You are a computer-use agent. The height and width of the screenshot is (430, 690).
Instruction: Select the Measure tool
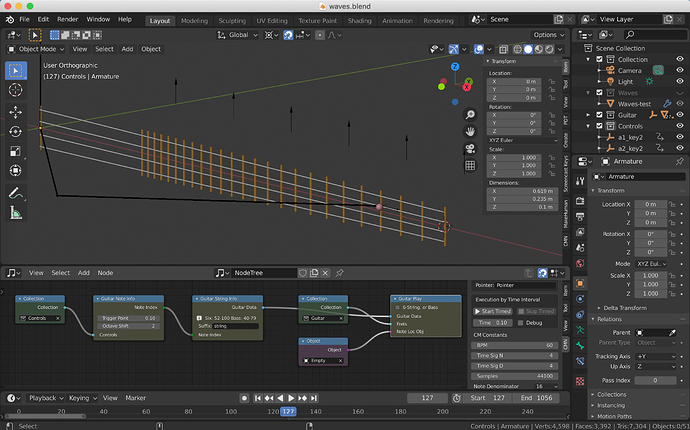[x=16, y=213]
